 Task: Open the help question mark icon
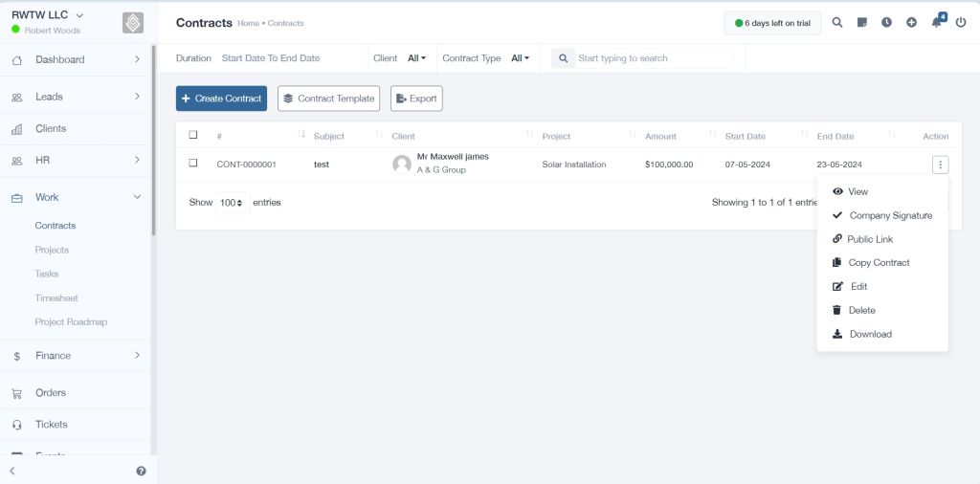(x=141, y=471)
